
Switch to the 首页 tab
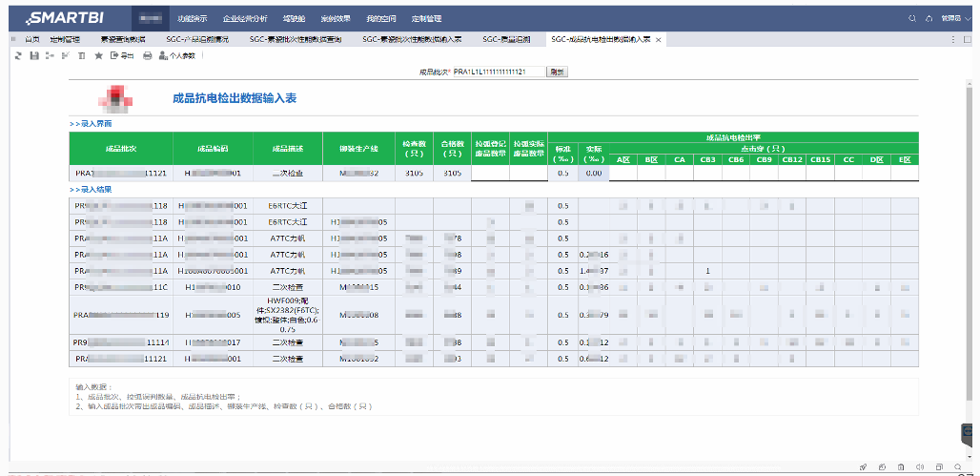point(31,39)
